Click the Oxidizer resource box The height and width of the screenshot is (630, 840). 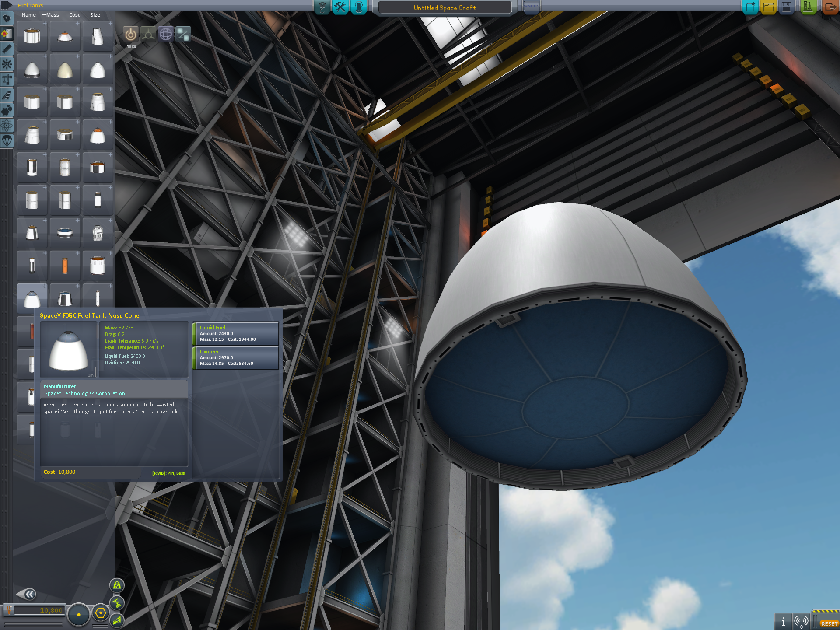pos(235,358)
